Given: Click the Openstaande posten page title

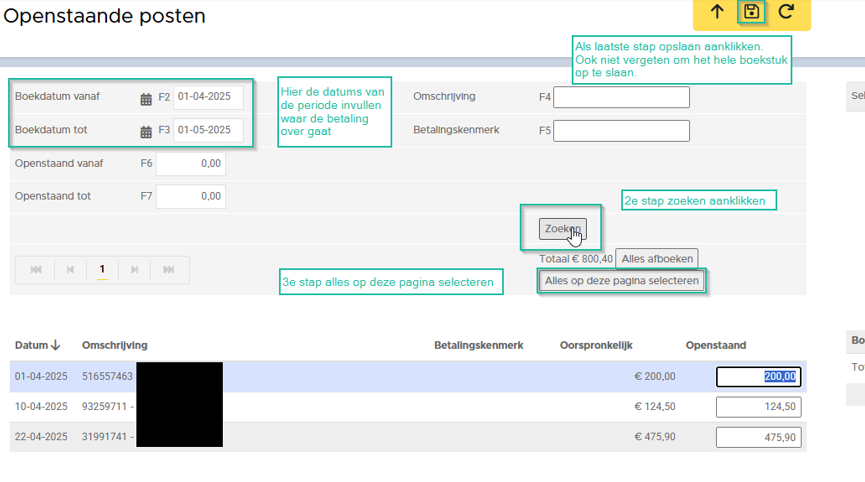Looking at the screenshot, I should [x=104, y=16].
